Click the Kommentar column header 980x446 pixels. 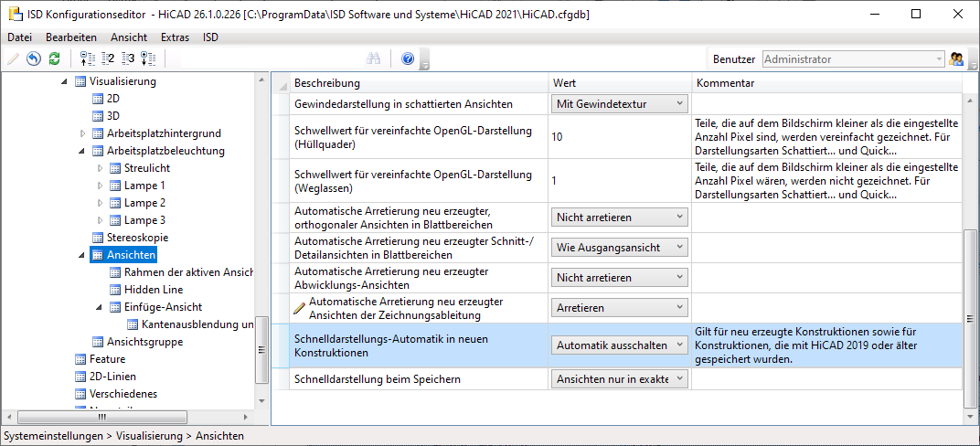[826, 83]
